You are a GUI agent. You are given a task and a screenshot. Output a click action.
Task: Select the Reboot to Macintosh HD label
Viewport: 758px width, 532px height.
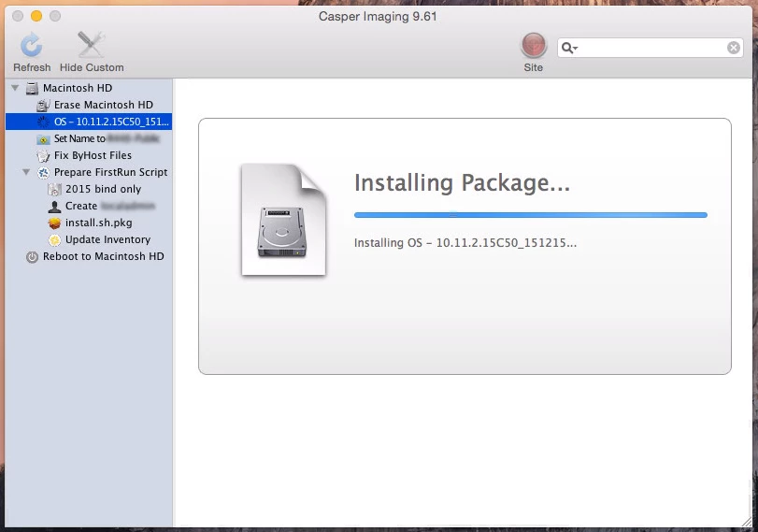pyautogui.click(x=104, y=256)
